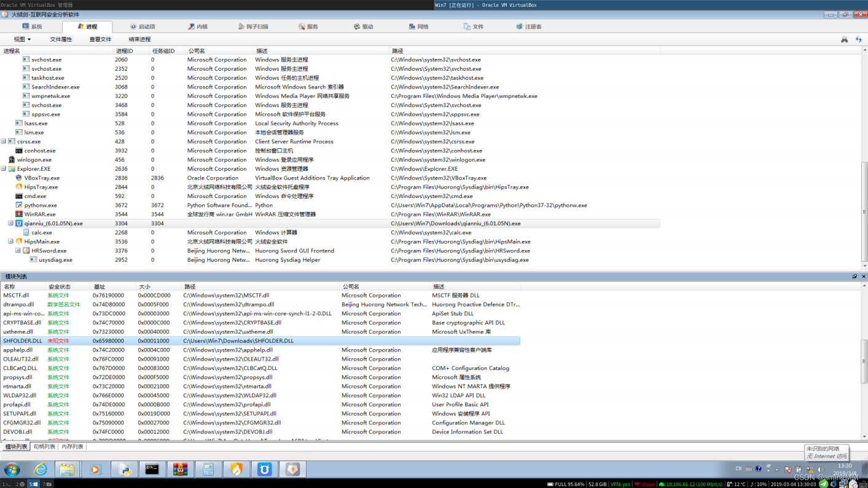Click the HRSword.exe process icon
The height and width of the screenshot is (488, 868).
(26, 251)
